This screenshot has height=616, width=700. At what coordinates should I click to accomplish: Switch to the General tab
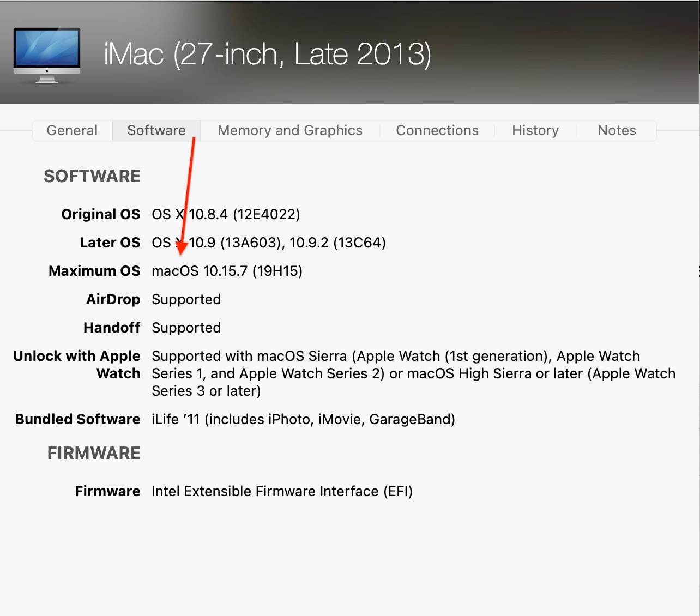72,131
